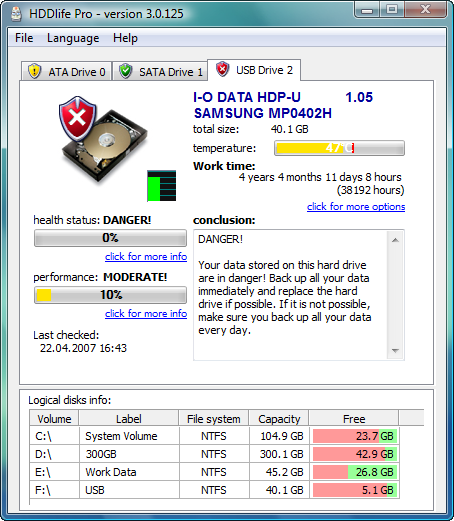Switch to the SATA Drive 1 tab
Image resolution: width=454 pixels, height=521 pixels.
160,71
